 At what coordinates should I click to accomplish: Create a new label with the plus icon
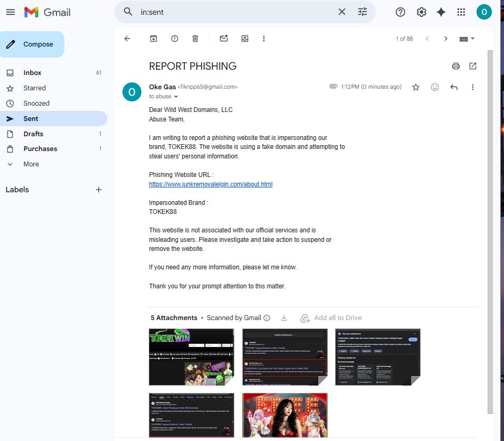coord(99,190)
